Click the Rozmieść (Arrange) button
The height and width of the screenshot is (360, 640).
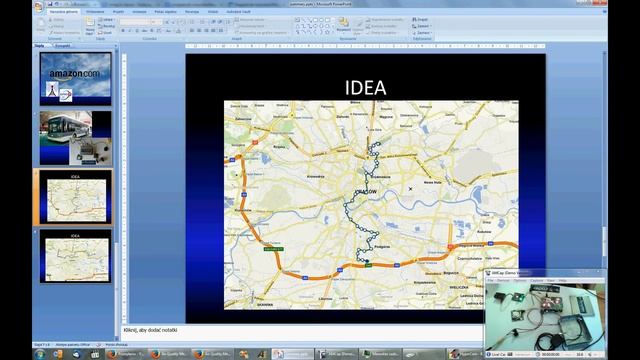point(344,25)
